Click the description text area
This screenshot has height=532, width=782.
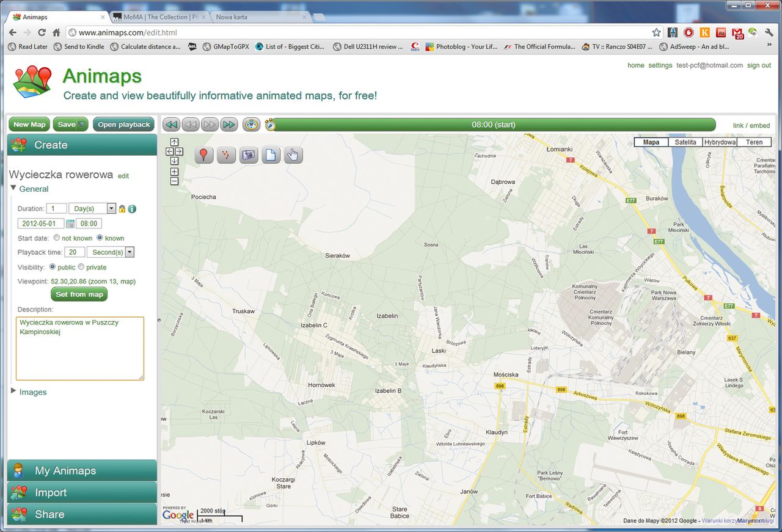(80, 348)
